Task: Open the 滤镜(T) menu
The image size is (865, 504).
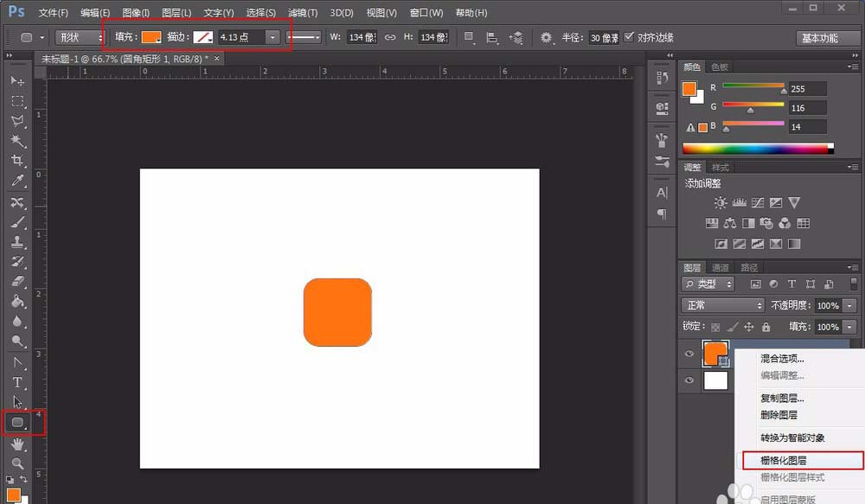Action: [x=301, y=13]
